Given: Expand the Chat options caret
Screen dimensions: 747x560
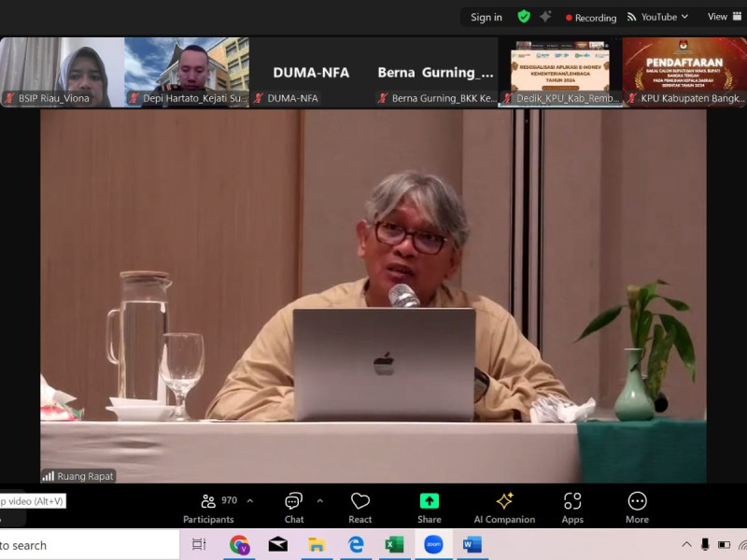Looking at the screenshot, I should click(x=319, y=501).
